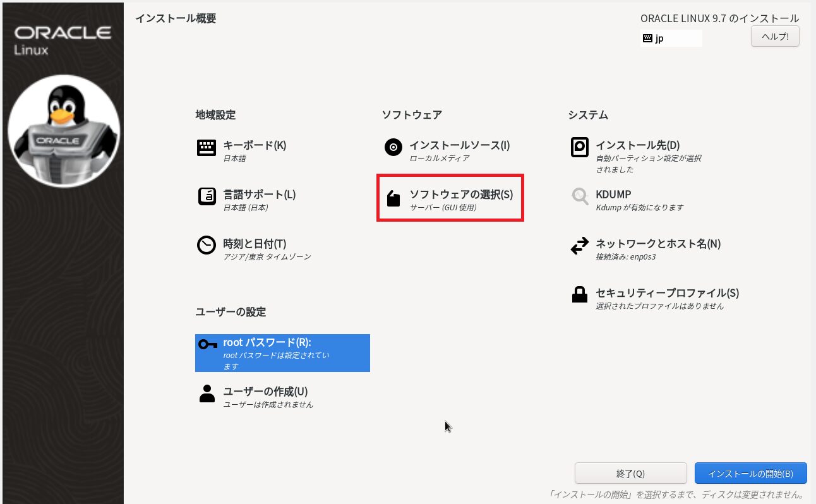Open ソフトウェアの選択(S) settings
The height and width of the screenshot is (504, 816).
[x=460, y=195]
